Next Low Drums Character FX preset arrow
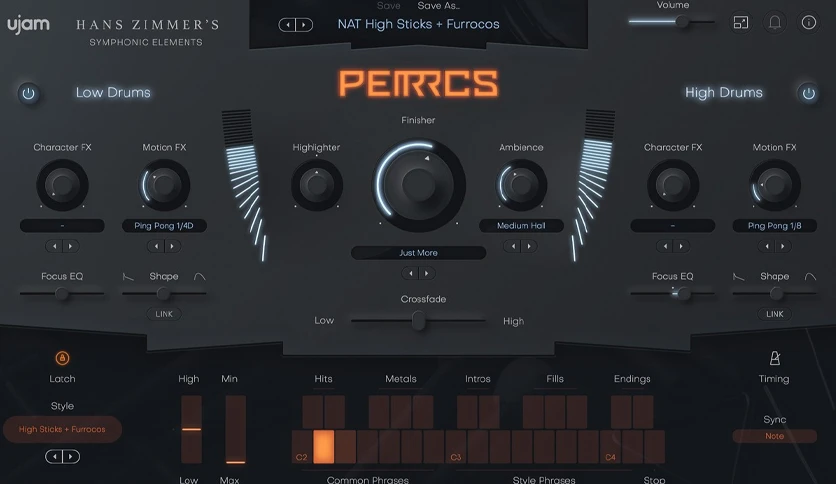The image size is (836, 484). tap(70, 246)
